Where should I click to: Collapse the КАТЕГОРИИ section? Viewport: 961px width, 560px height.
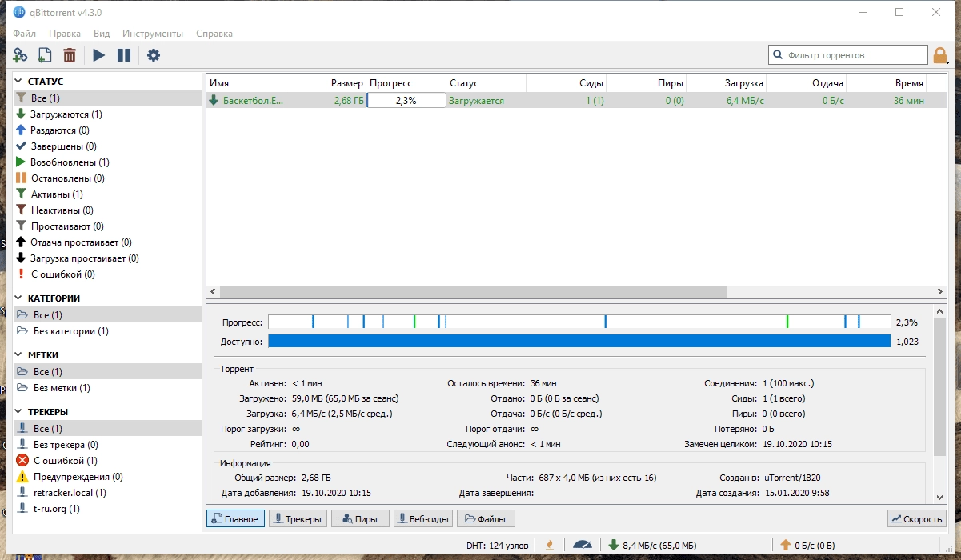click(x=19, y=298)
